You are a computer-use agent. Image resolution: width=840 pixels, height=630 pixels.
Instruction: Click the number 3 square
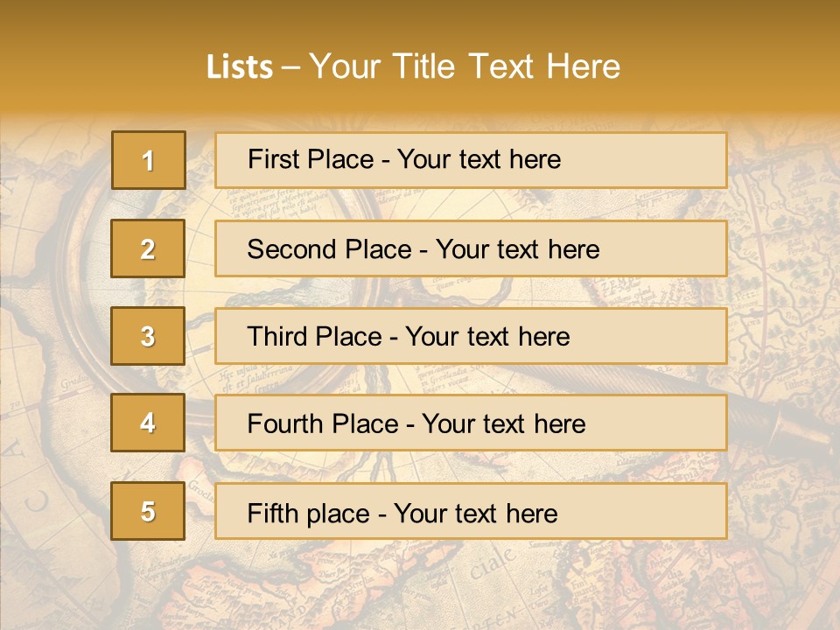pyautogui.click(x=148, y=336)
